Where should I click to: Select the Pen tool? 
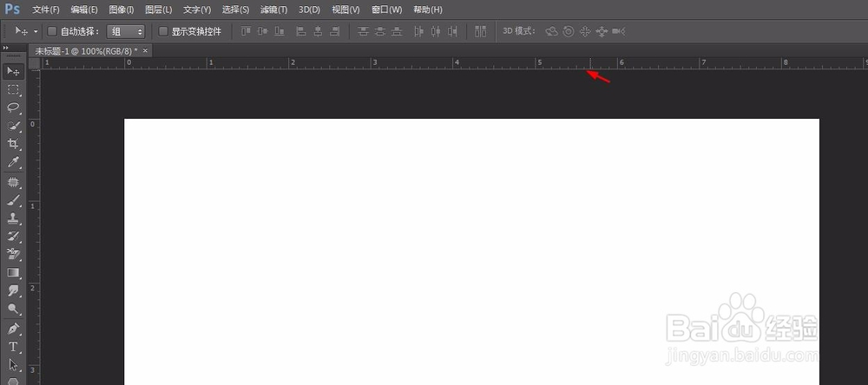[x=13, y=329]
